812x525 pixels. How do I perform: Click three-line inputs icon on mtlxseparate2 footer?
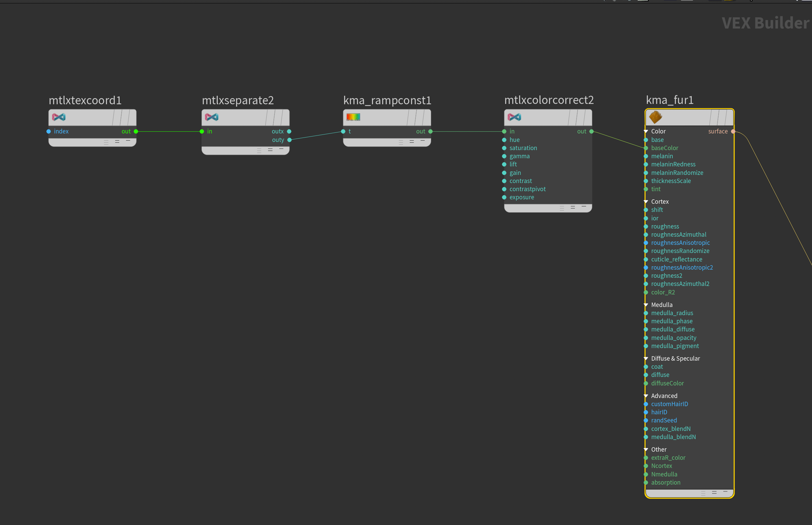click(259, 150)
